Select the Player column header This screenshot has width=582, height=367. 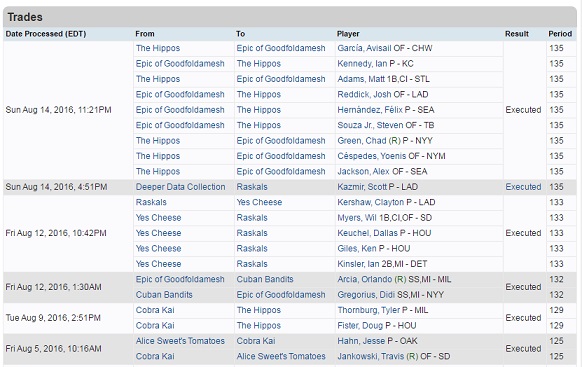coord(348,34)
